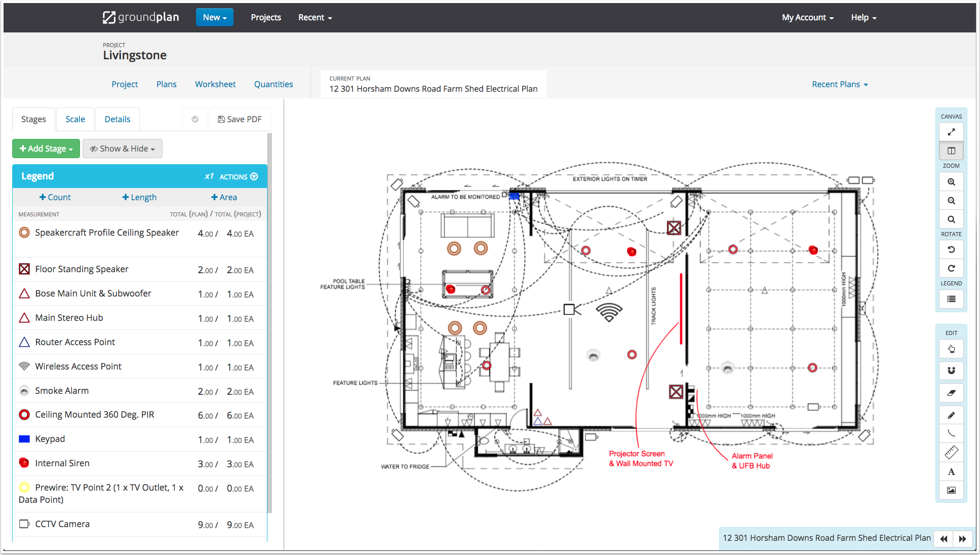Image resolution: width=980 pixels, height=555 pixels.
Task: Activate the Ruler measurement tool
Action: (x=951, y=452)
